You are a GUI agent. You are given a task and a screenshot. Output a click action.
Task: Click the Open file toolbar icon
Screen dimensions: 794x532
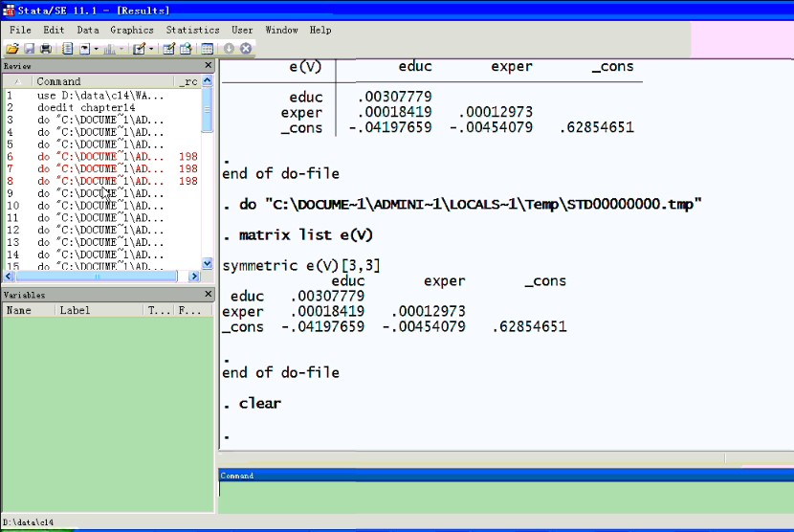12,49
